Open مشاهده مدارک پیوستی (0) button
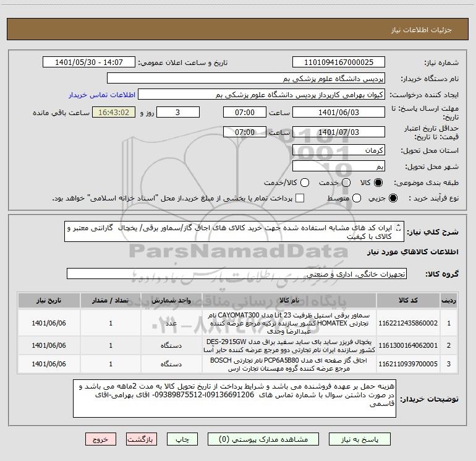 (263, 439)
